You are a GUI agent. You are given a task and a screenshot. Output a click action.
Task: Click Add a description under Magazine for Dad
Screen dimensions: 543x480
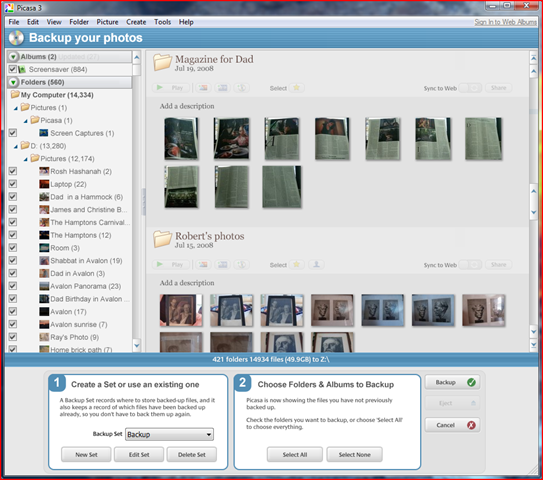(x=187, y=106)
